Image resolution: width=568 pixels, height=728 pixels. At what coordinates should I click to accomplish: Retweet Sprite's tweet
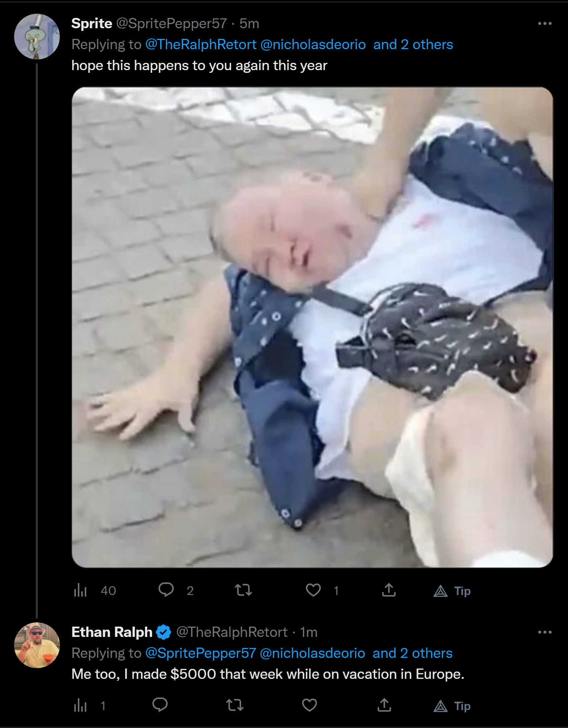click(243, 590)
